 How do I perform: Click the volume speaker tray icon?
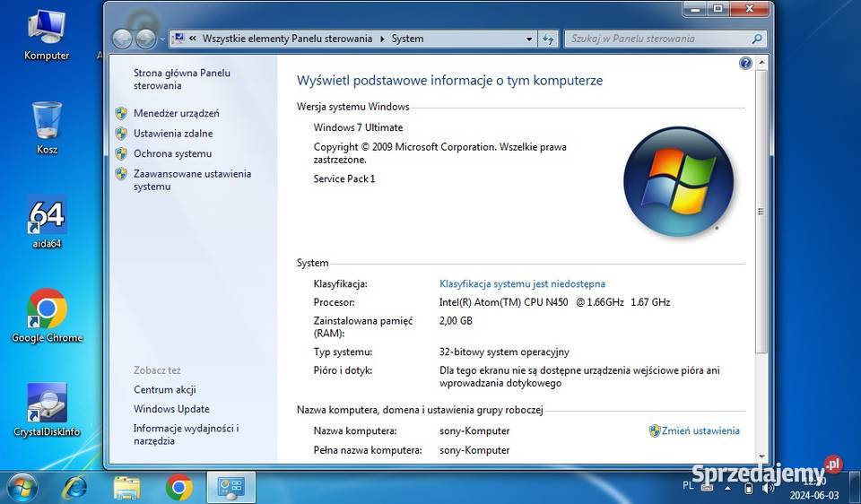pyautogui.click(x=769, y=488)
